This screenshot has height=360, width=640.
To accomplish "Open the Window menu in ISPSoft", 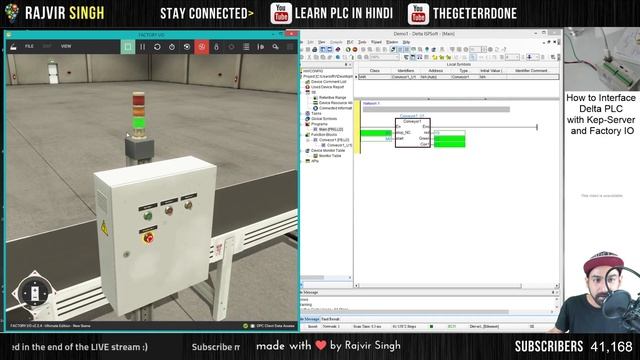I will [x=392, y=42].
